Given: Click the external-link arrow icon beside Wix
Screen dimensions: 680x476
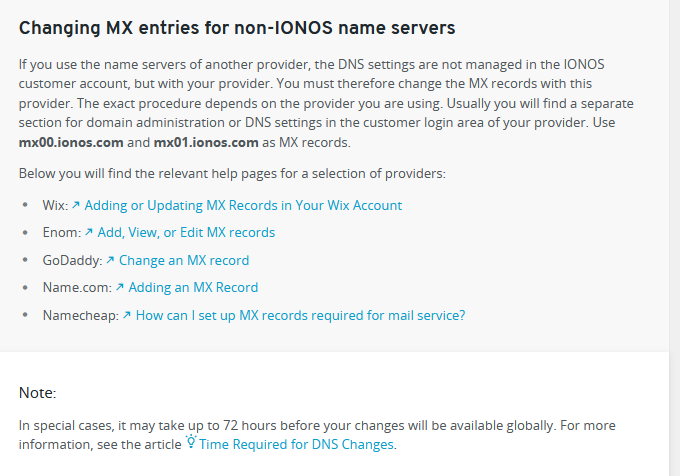Looking at the screenshot, I should [76, 205].
